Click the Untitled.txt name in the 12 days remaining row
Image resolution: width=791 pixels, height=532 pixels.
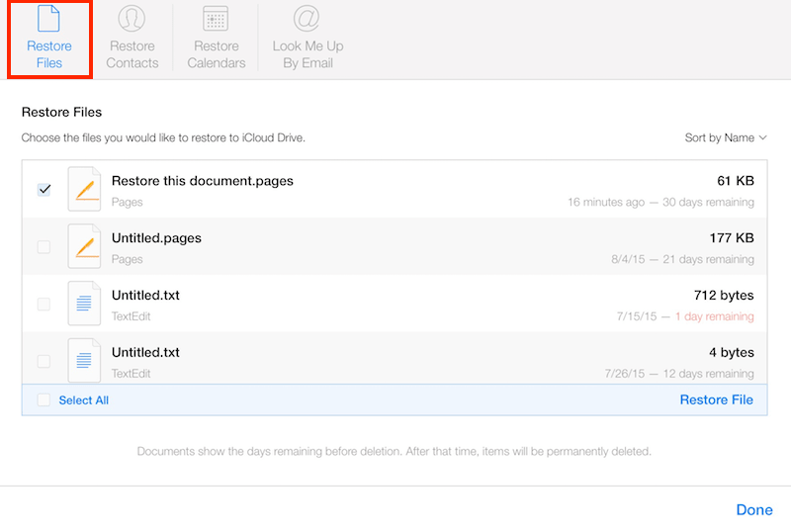click(x=145, y=352)
